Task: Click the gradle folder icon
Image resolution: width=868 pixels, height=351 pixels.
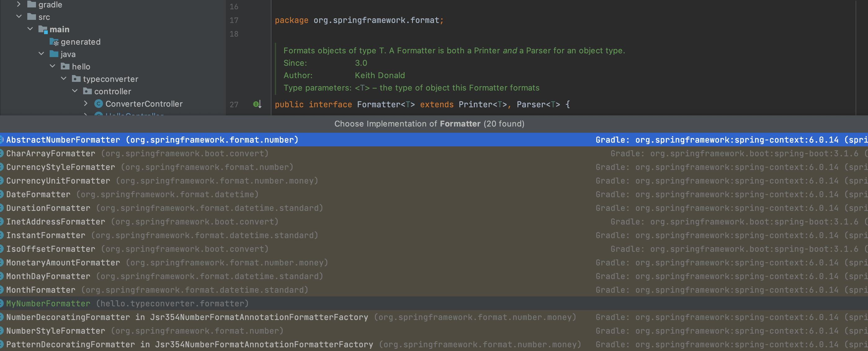Action: pyautogui.click(x=32, y=4)
